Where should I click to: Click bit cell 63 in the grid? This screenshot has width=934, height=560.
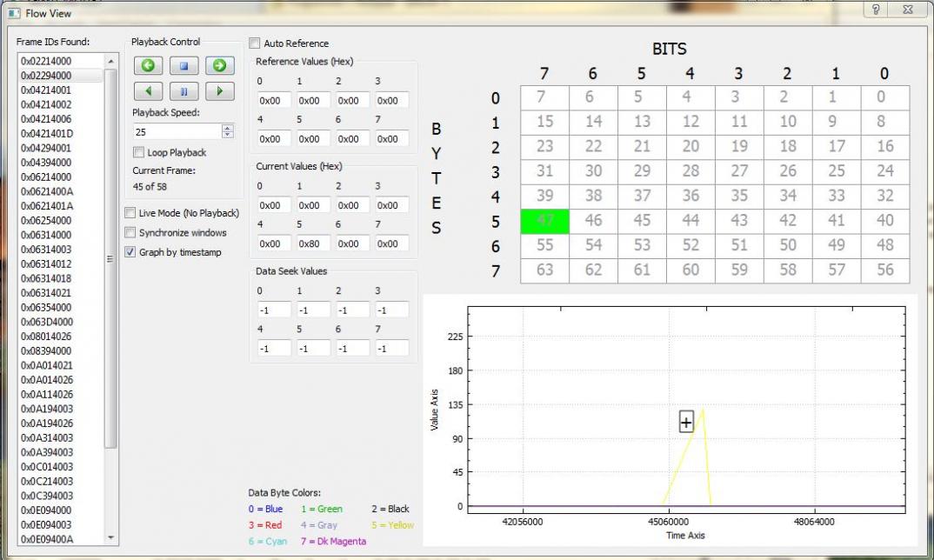(x=545, y=270)
